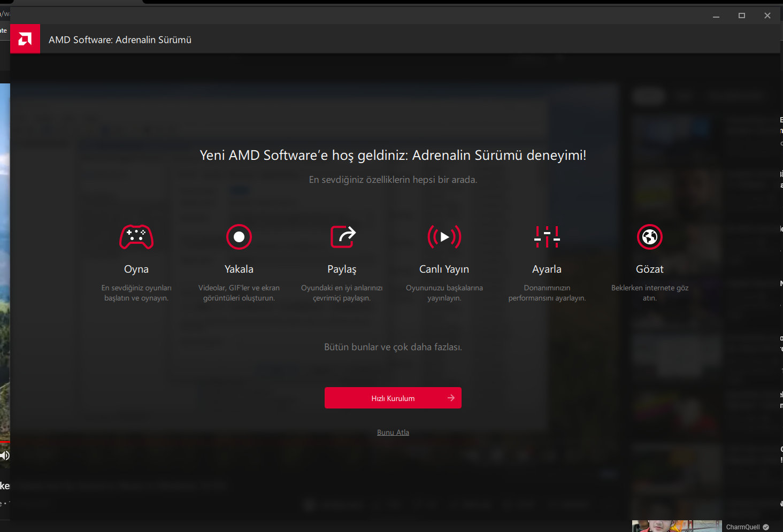Viewport: 783px width, 532px height.
Task: Click the description 'Videolar, GIF'ler ve ekran görüntüleri oluşturun.'
Action: click(239, 293)
